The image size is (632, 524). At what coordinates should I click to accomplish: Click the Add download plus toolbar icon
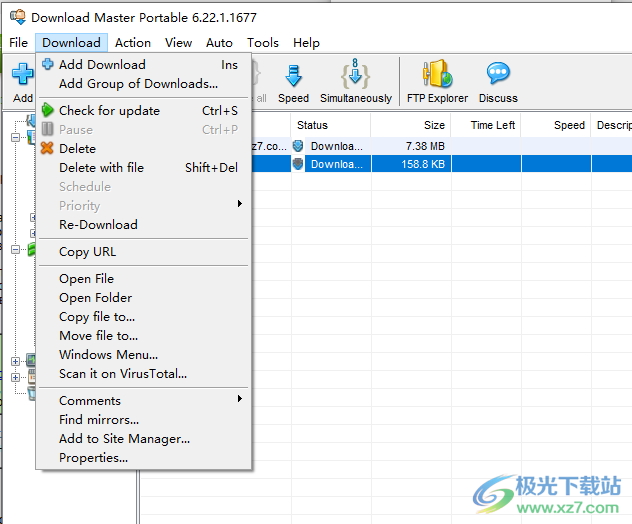23,74
